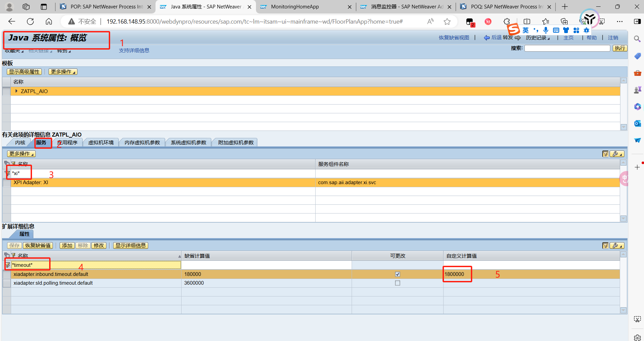
Task: Switch to the 内存虚拟机参数 tab
Action: (142, 143)
